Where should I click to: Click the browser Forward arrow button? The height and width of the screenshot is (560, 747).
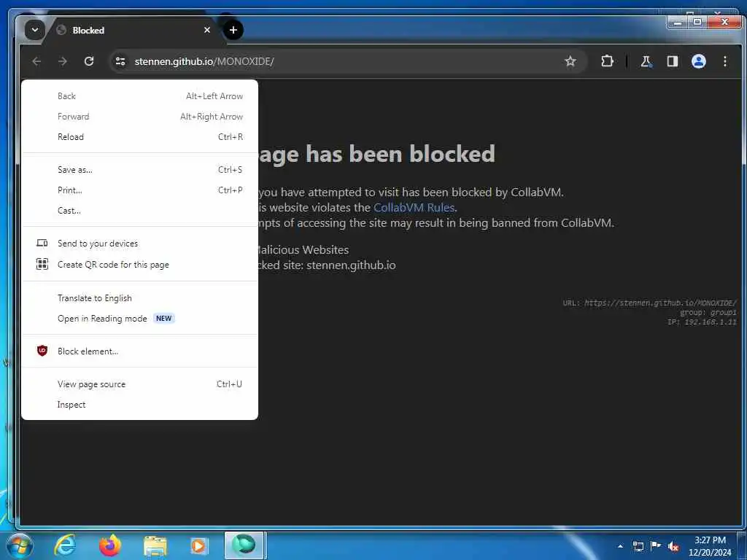point(63,61)
